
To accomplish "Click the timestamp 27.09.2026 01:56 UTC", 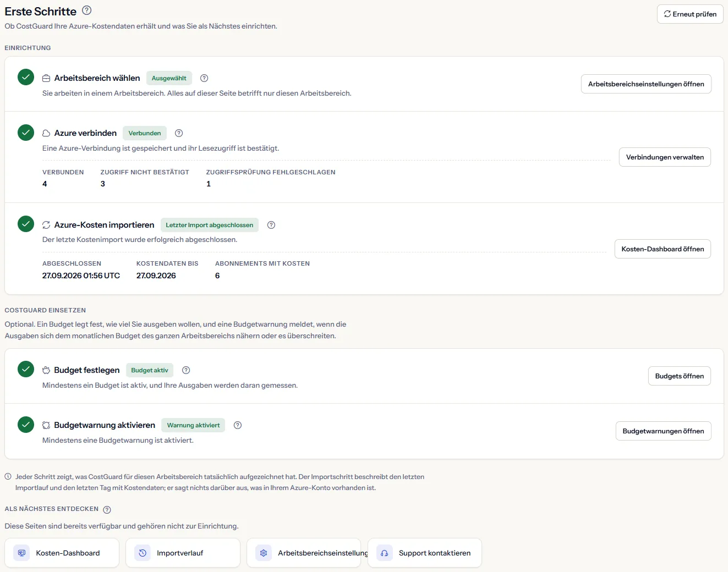I will tap(81, 276).
